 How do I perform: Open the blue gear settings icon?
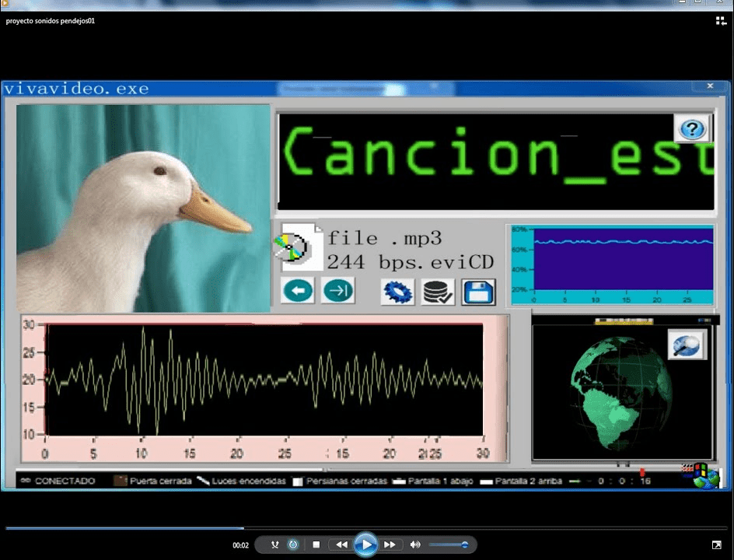tap(397, 292)
